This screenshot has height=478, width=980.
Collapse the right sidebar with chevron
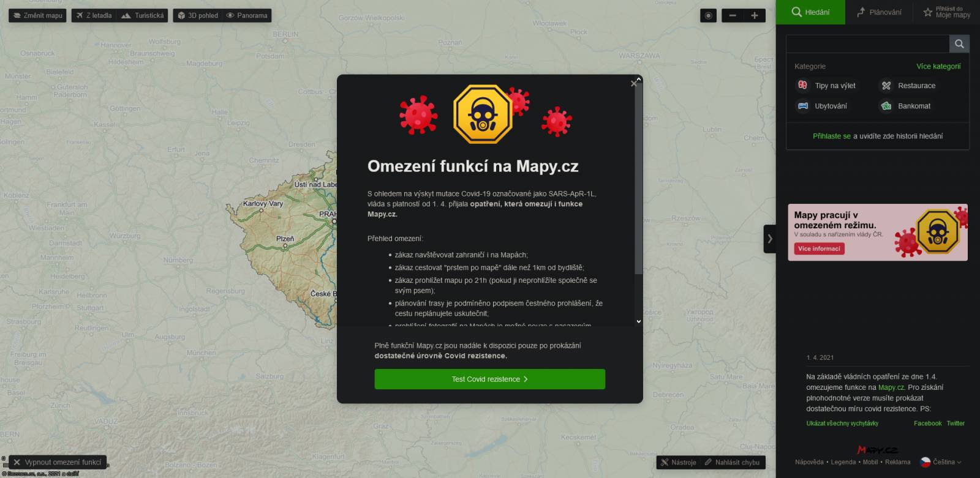coord(770,239)
